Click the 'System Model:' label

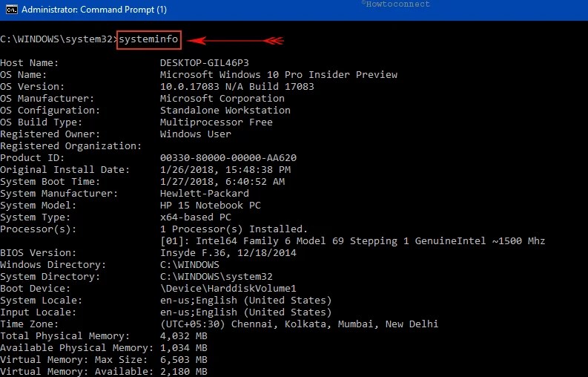tap(38, 206)
